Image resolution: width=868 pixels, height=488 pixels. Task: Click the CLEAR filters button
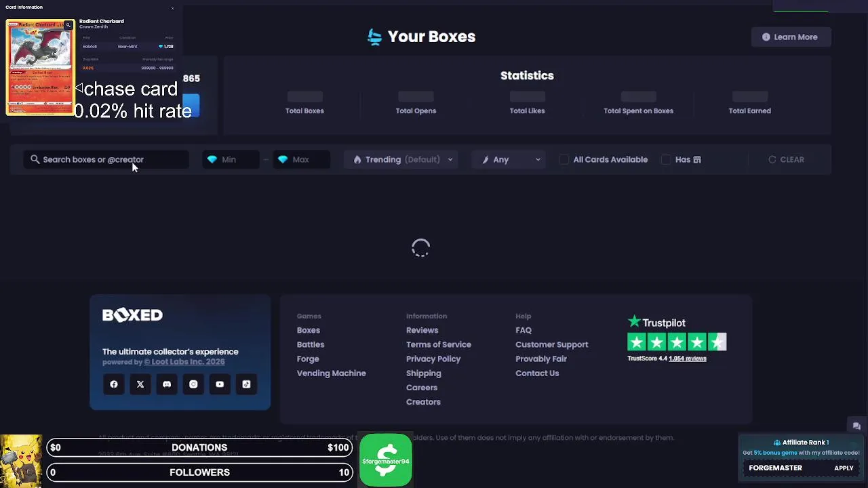tap(786, 160)
